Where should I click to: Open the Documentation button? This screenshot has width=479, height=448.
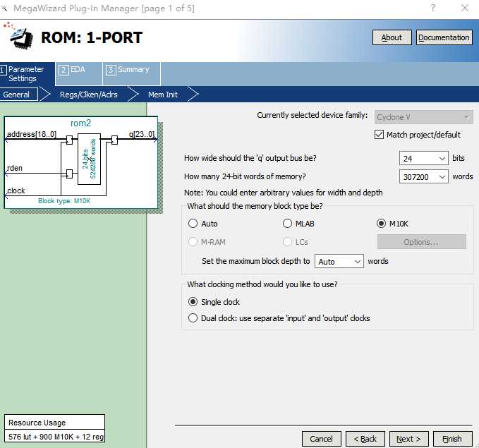[x=444, y=37]
